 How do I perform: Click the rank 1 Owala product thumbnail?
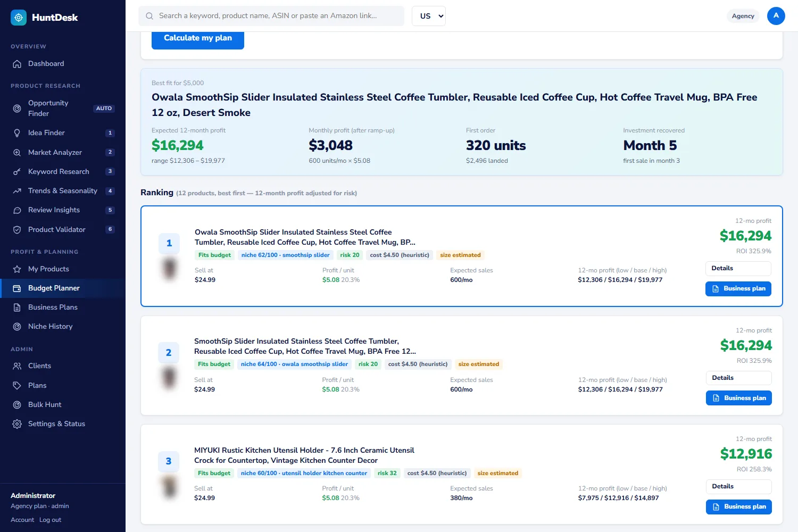[x=170, y=268]
